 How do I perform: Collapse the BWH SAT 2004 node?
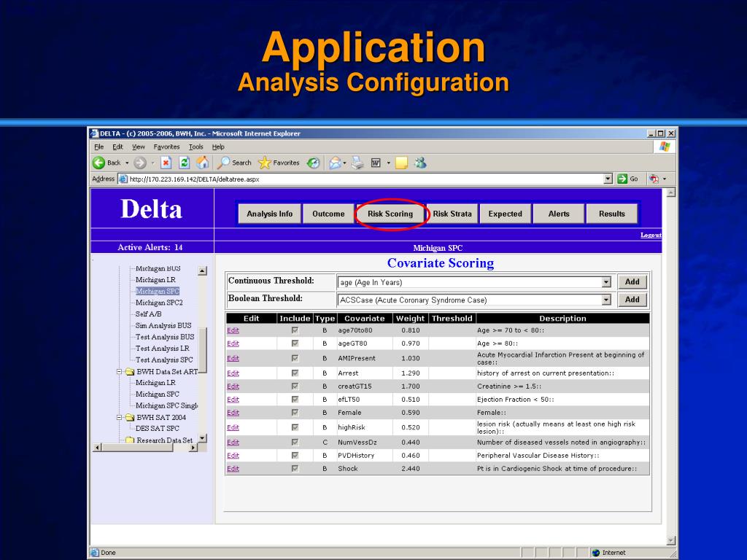point(119,417)
